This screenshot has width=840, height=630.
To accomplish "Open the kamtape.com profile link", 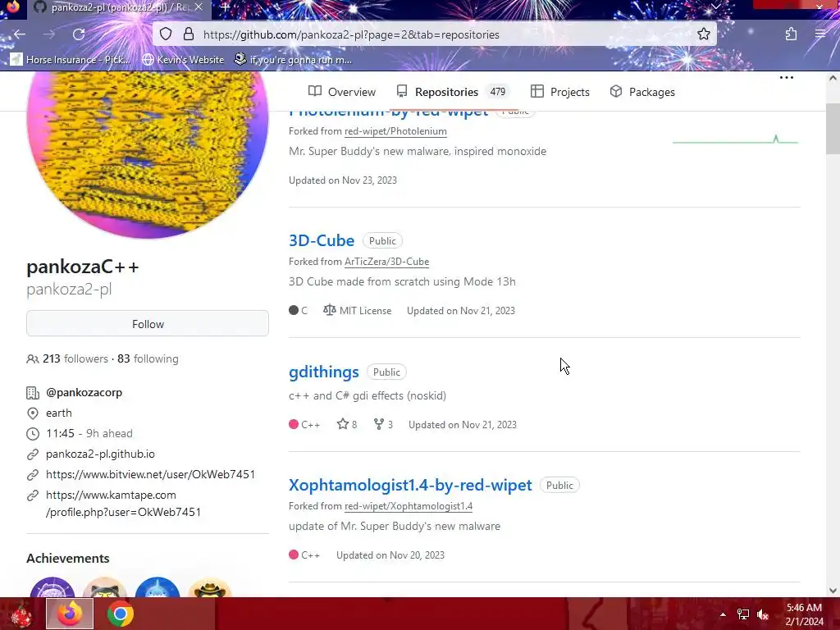I will pos(123,504).
